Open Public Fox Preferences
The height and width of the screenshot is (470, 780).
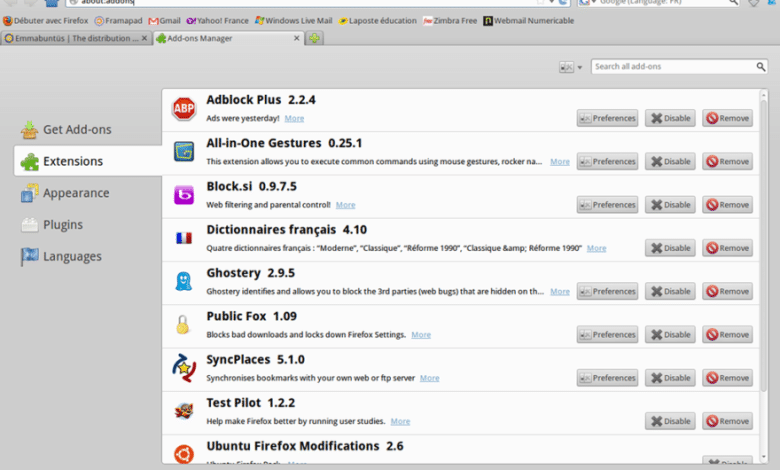pyautogui.click(x=607, y=335)
